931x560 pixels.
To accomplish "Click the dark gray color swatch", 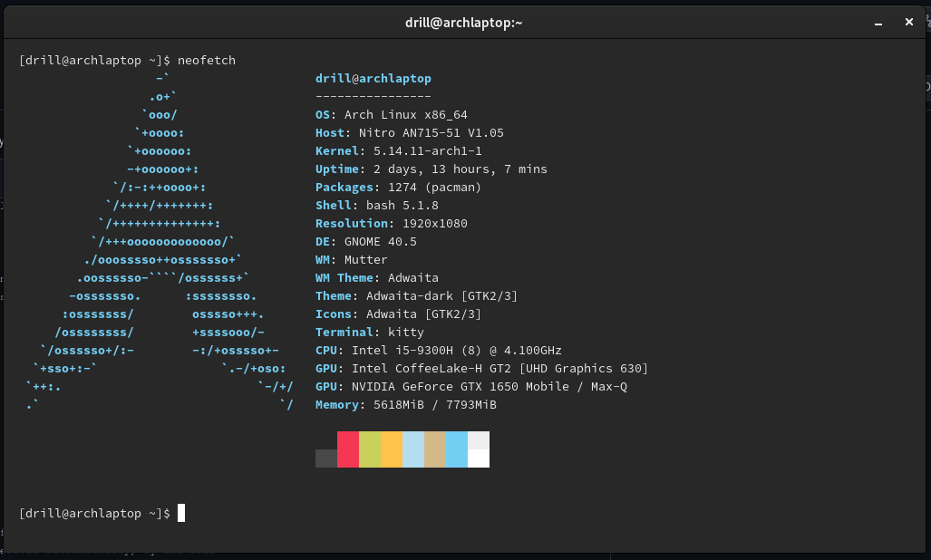I will (x=326, y=458).
